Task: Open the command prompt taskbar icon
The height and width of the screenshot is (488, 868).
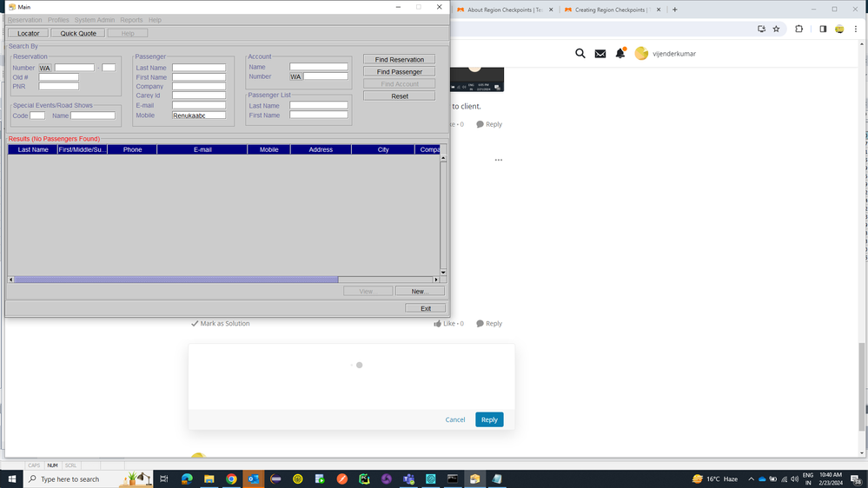Action: pos(453,478)
